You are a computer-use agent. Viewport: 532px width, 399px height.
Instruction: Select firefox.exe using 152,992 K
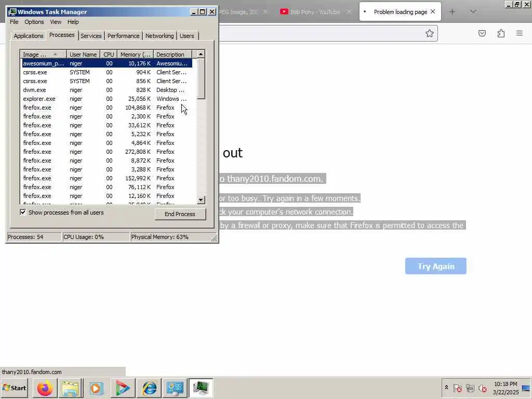[x=106, y=178]
